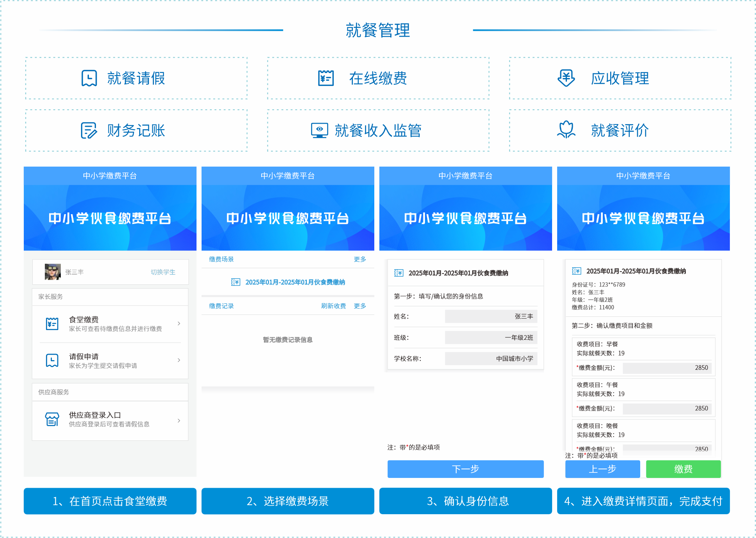This screenshot has width=756, height=538.
Task: Expand the 食堂缴费 row chevron
Action: click(179, 323)
